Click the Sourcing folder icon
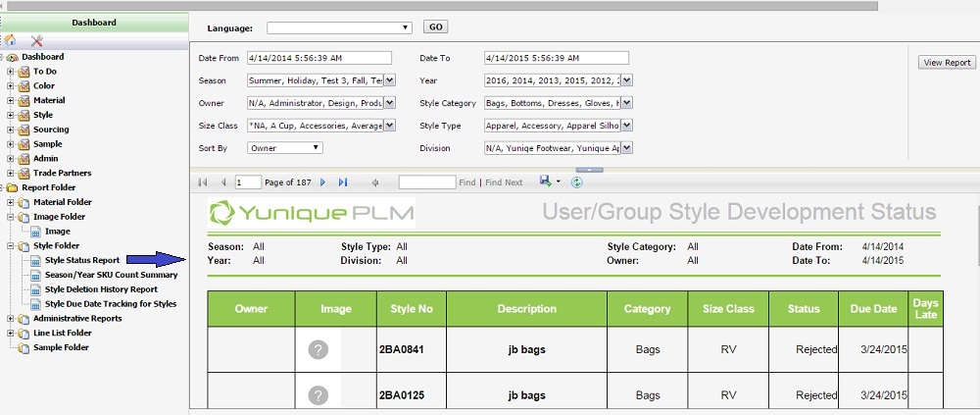 (x=24, y=130)
